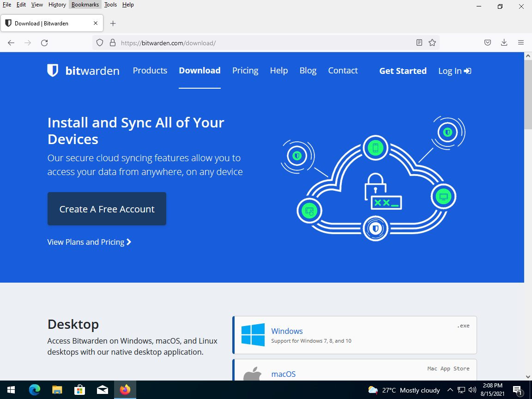Select Download in the site navigation
Image resolution: width=532 pixels, height=399 pixels.
coord(199,71)
